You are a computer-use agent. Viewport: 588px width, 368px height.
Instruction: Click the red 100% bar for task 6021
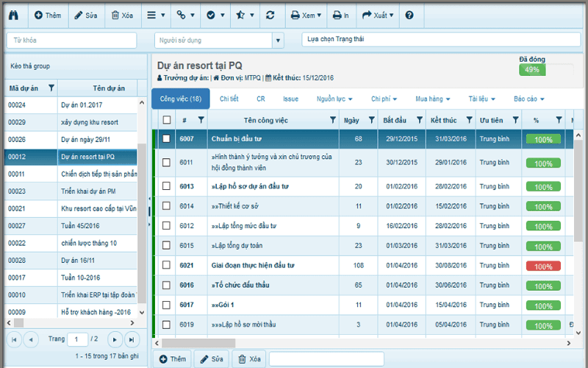point(543,266)
